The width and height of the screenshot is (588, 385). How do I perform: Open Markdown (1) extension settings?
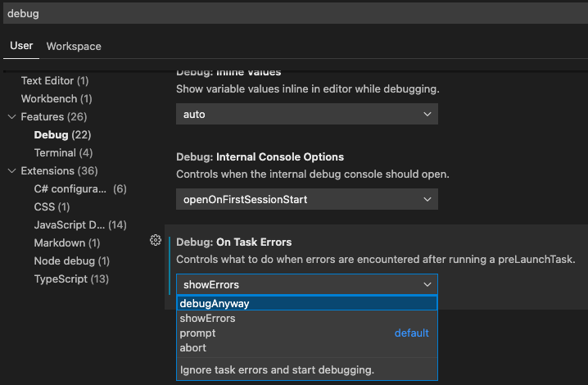[x=67, y=242]
